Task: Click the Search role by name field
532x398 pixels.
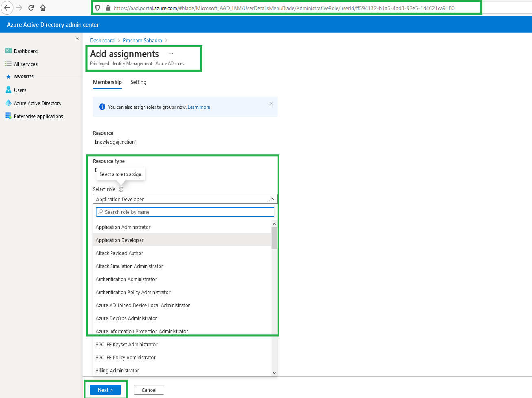Action: (184, 211)
